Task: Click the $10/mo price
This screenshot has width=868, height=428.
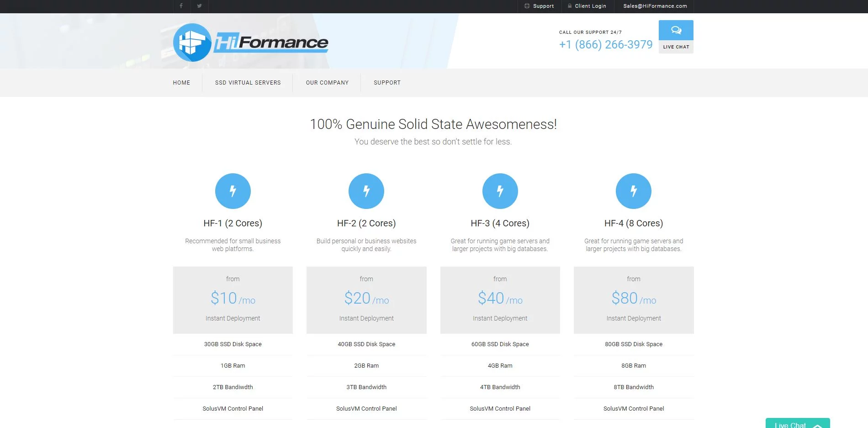Action: [x=233, y=298]
